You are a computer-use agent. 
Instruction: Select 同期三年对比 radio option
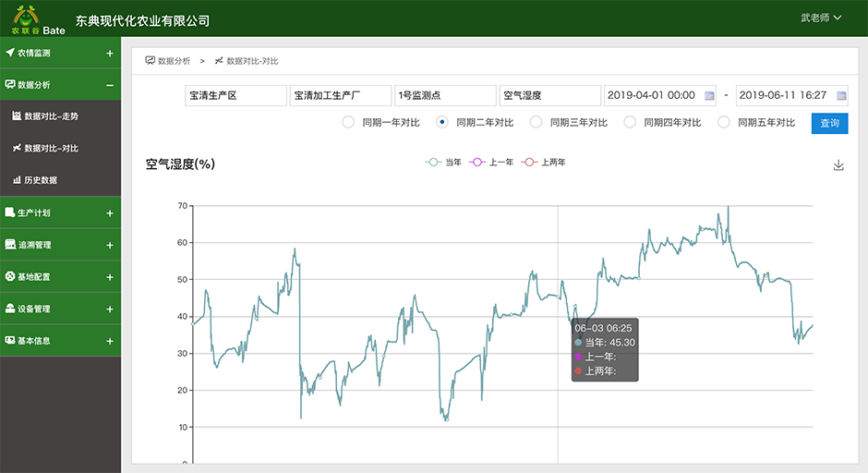coord(536,122)
